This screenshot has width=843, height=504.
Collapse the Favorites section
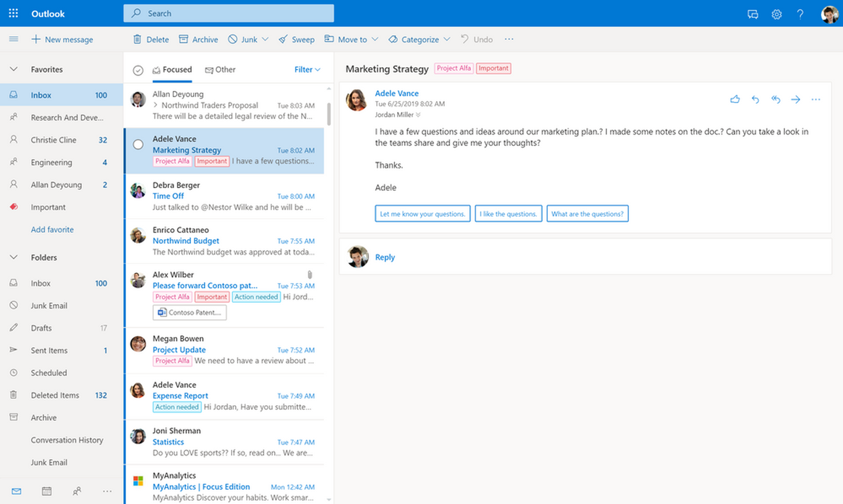point(13,69)
